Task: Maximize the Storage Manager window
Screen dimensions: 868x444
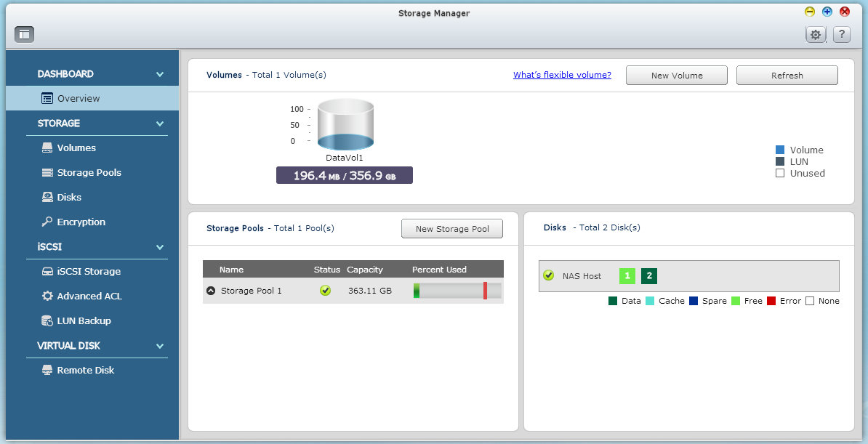Action: coord(827,12)
